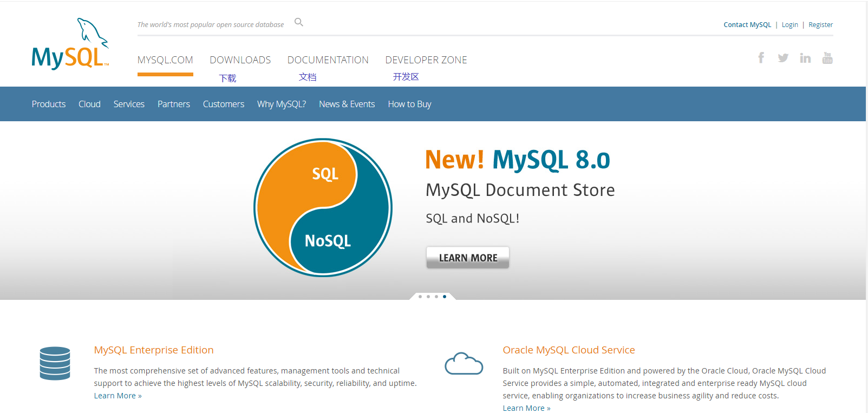Open the YouTube icon
Image resolution: width=868 pixels, height=413 pixels.
(827, 58)
